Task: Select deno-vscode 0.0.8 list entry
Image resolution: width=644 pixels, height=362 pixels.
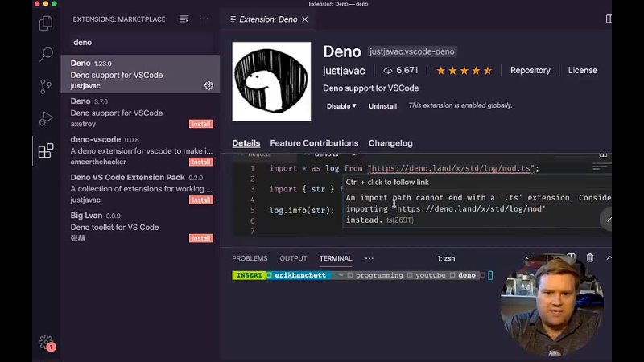Action: [x=140, y=150]
